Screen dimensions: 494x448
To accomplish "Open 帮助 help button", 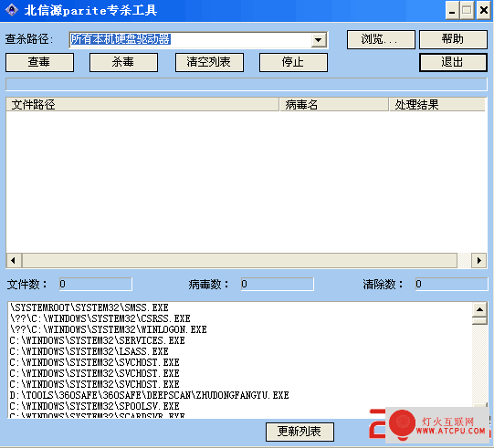I will [x=453, y=39].
